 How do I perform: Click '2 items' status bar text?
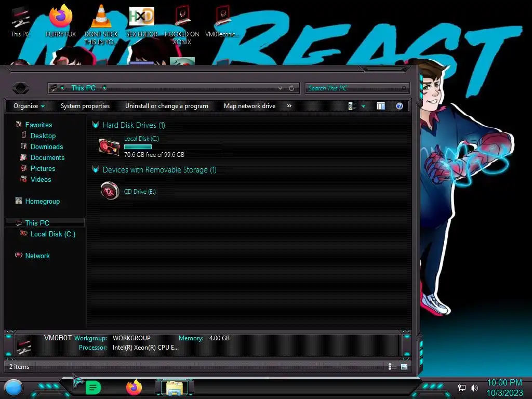(x=19, y=367)
